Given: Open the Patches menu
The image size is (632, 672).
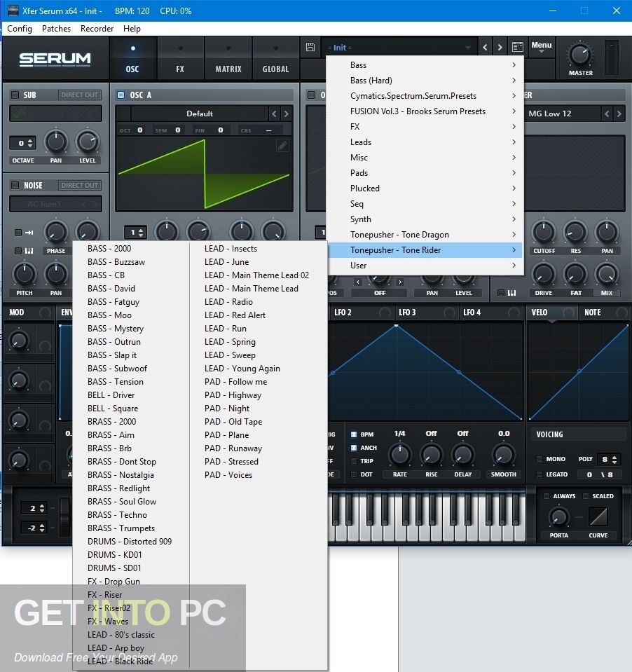Looking at the screenshot, I should (x=56, y=28).
